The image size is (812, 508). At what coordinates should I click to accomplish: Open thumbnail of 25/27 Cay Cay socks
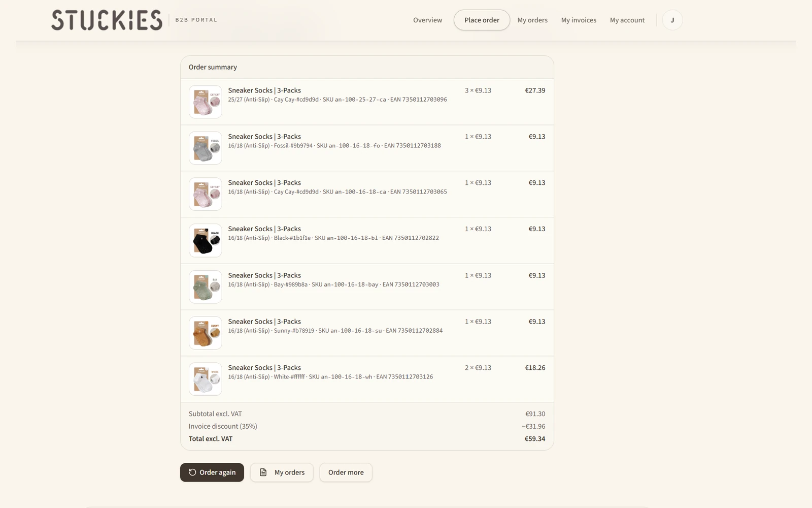(206, 102)
